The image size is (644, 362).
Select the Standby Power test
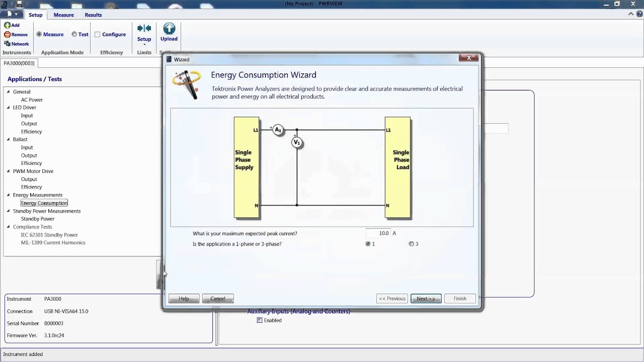point(38,219)
